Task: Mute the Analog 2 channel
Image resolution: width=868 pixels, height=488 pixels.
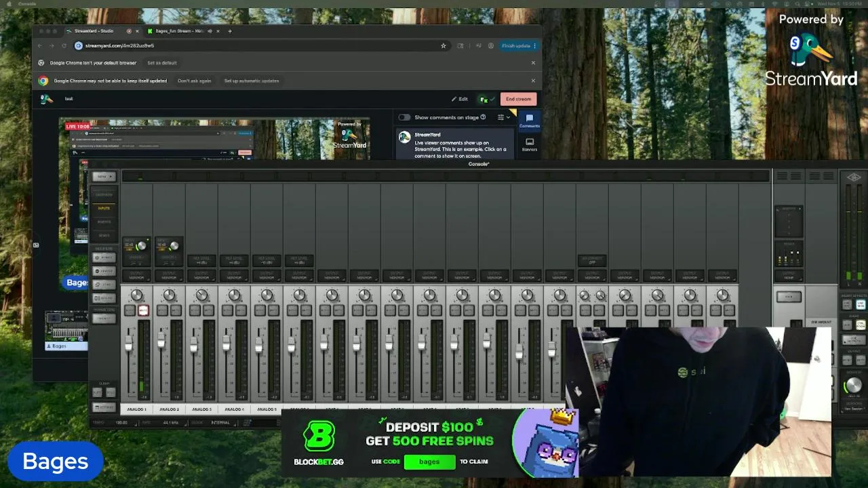Action: (176, 310)
